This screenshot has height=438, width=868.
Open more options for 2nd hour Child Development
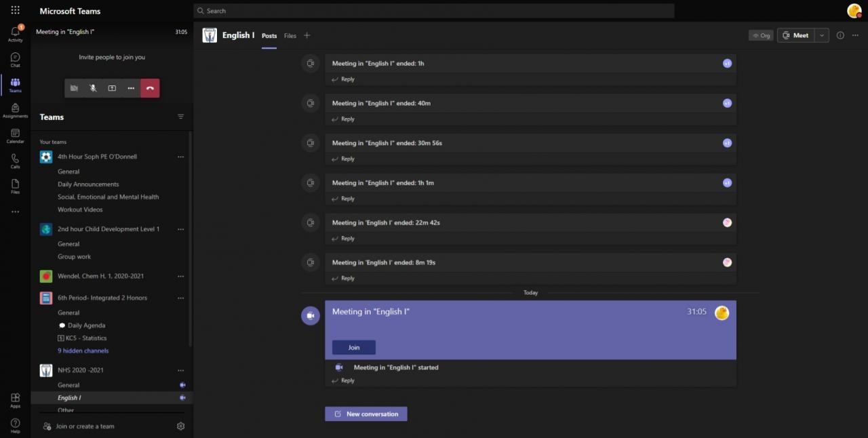pyautogui.click(x=180, y=229)
